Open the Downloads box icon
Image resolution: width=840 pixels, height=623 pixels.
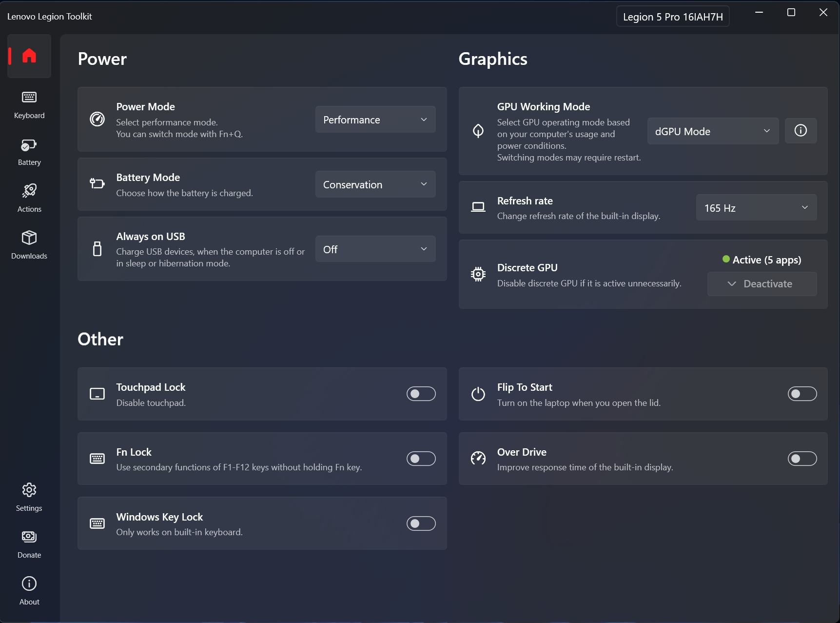tap(29, 238)
